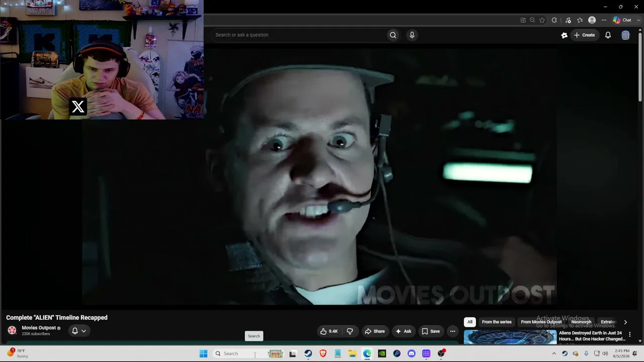Open the Movies Outpost channel link
644x362 pixels.
tap(39, 328)
